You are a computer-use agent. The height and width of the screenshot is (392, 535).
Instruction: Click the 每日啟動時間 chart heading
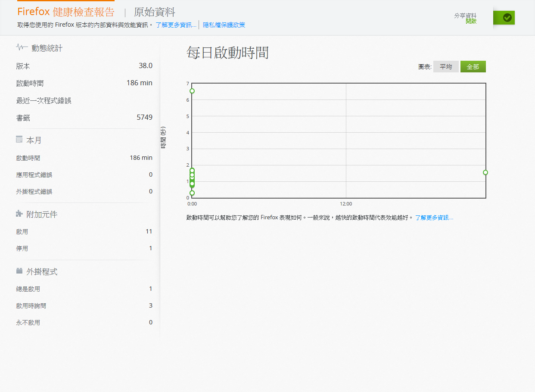tap(227, 53)
